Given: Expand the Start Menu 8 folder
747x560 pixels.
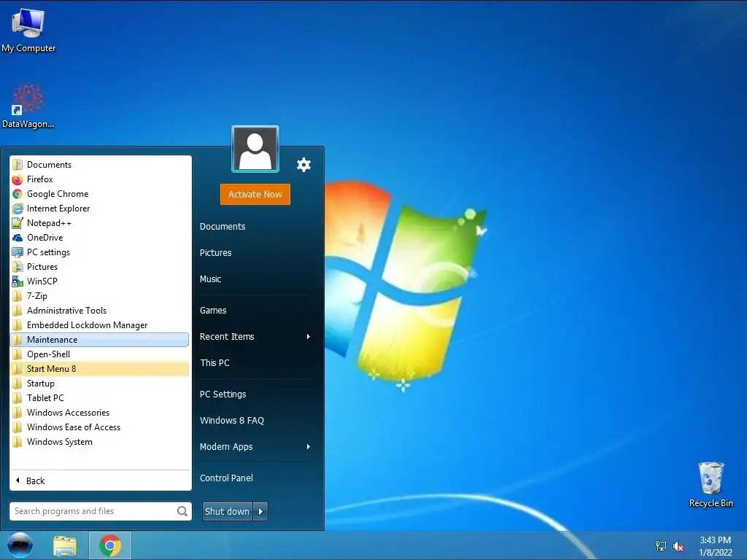Looking at the screenshot, I should point(99,369).
